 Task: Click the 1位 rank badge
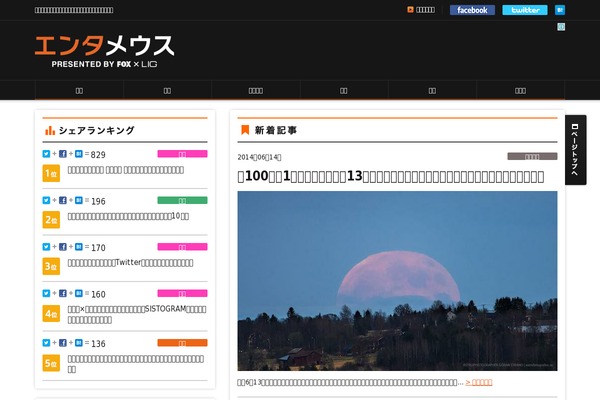tap(51, 173)
